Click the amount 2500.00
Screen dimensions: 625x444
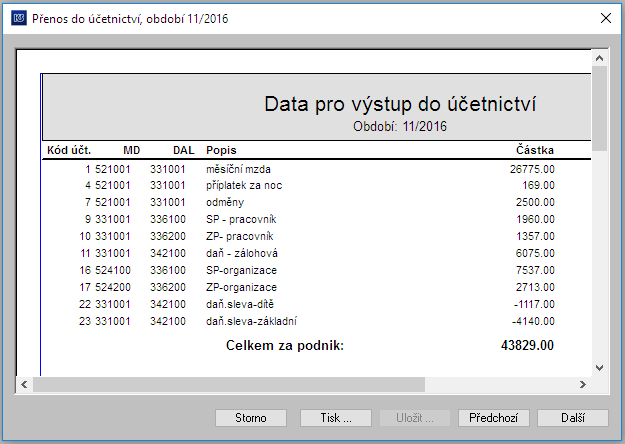point(535,202)
